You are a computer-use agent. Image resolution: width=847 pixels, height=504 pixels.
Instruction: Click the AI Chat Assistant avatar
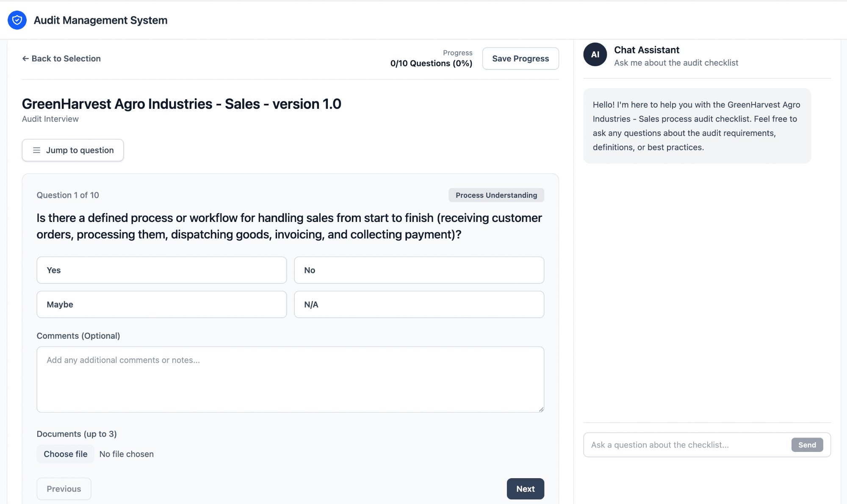pyautogui.click(x=595, y=55)
